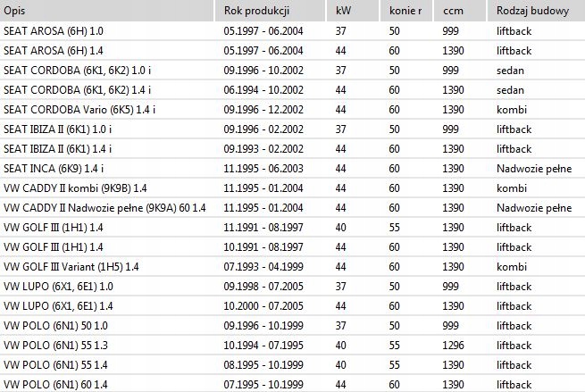
Task: Select VW POLO (6N1) 55 1.3
Action: (x=293, y=346)
